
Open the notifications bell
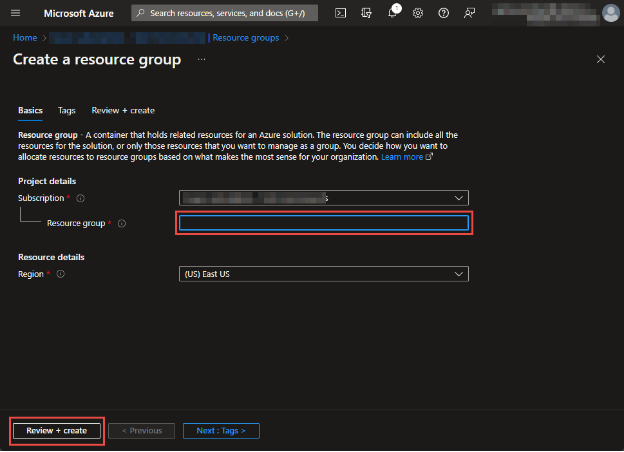coord(393,13)
